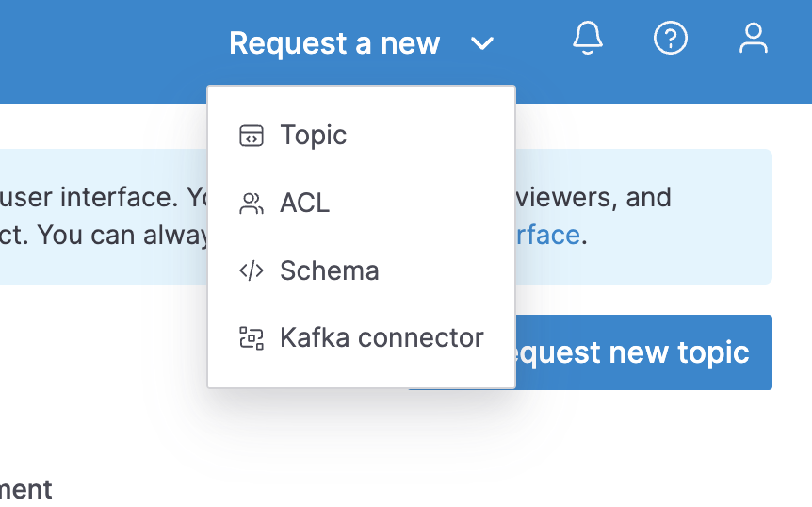Click the Schema code brackets icon

coord(252,271)
